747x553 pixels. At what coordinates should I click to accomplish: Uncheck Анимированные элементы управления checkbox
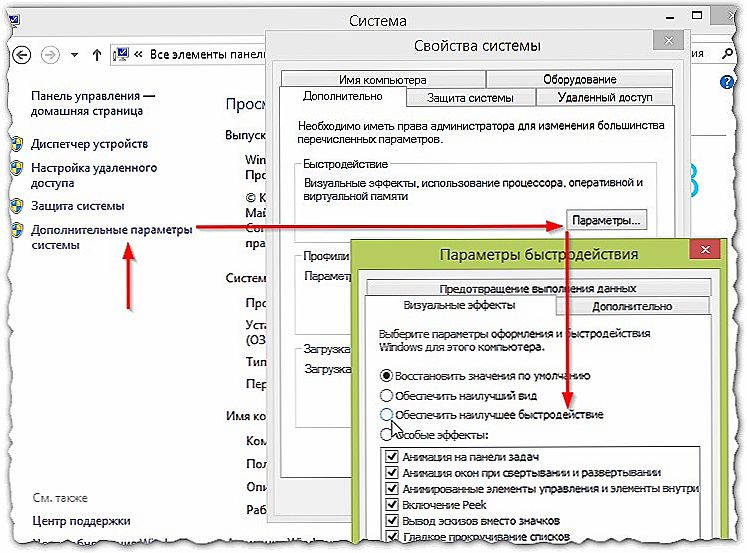[x=392, y=489]
